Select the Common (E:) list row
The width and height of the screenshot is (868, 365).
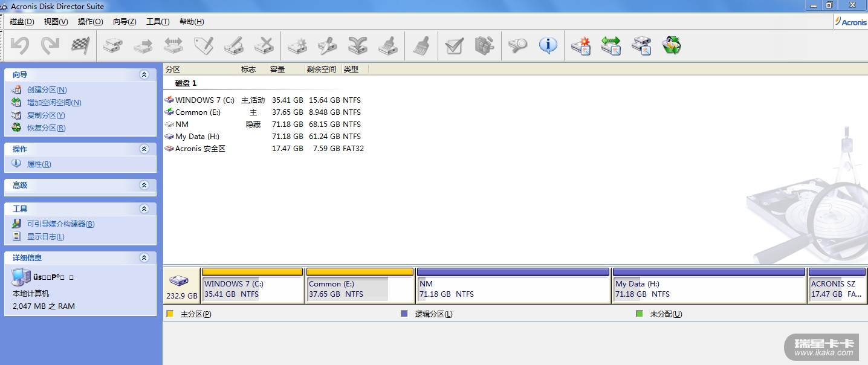point(264,112)
